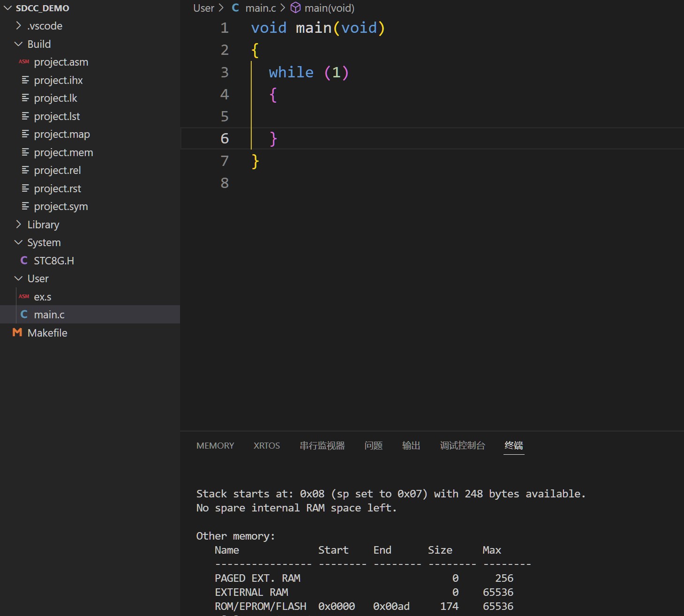Open project.sym file

point(61,206)
